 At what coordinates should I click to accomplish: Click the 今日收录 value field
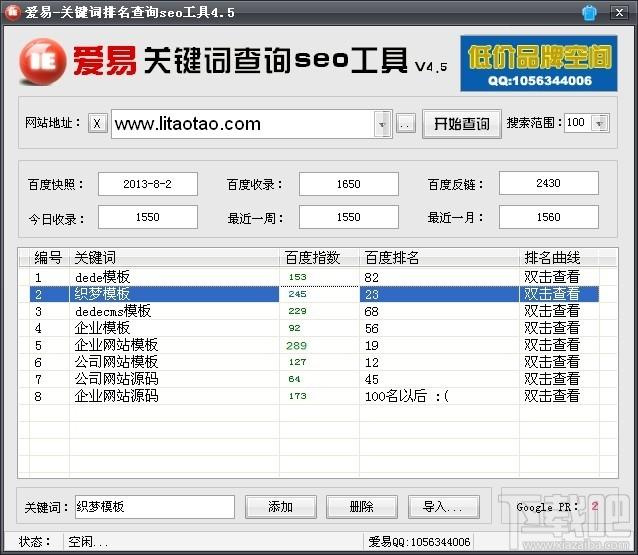(148, 217)
